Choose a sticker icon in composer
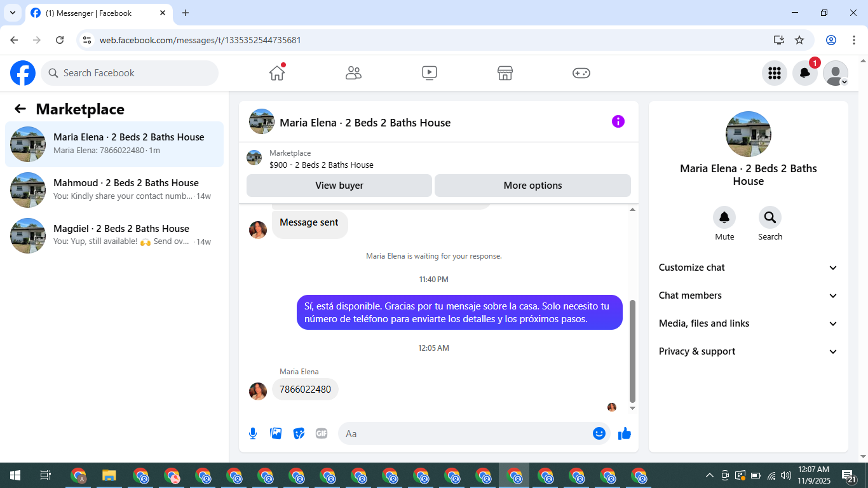Viewport: 868px width, 488px height. [299, 433]
